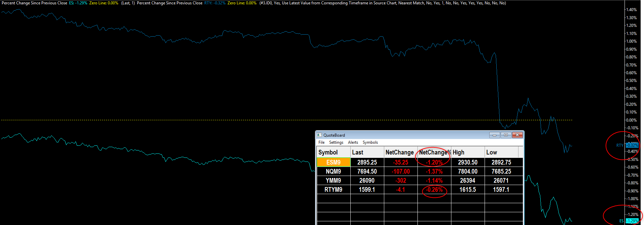
Task: Open the Settings menu in QuoteBoard
Action: click(x=336, y=142)
